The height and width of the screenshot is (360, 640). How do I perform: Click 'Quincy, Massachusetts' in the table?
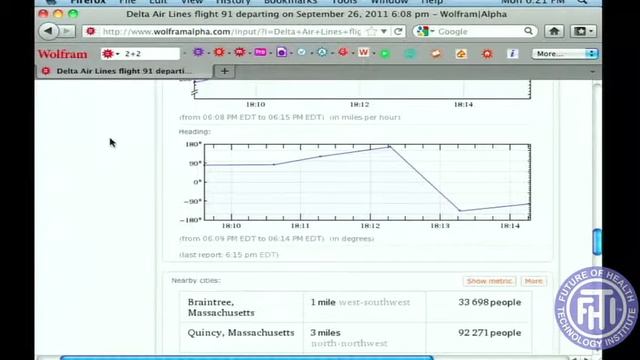tap(241, 333)
